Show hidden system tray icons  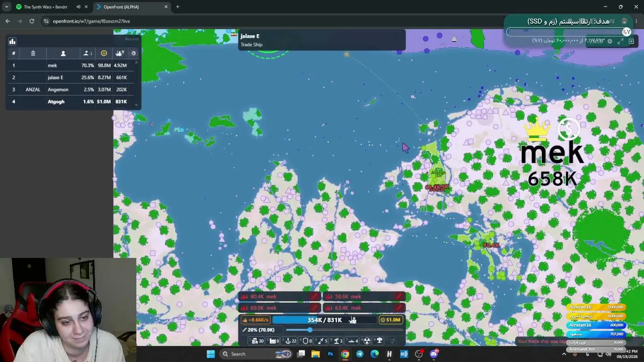point(564,354)
